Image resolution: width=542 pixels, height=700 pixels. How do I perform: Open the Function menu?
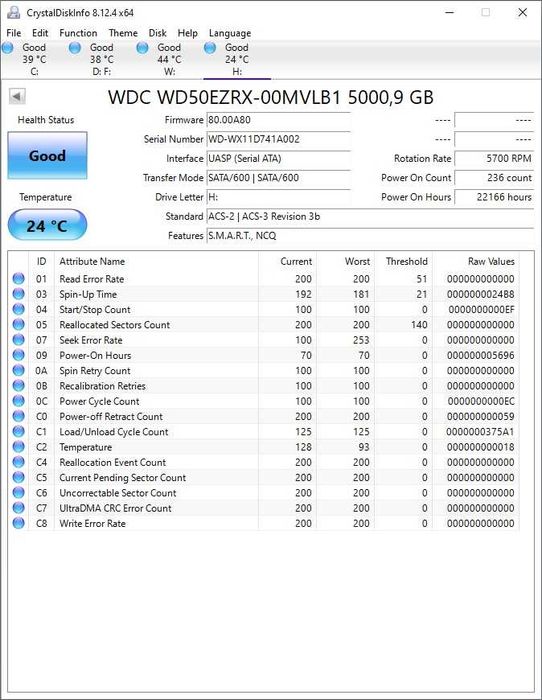(x=78, y=33)
